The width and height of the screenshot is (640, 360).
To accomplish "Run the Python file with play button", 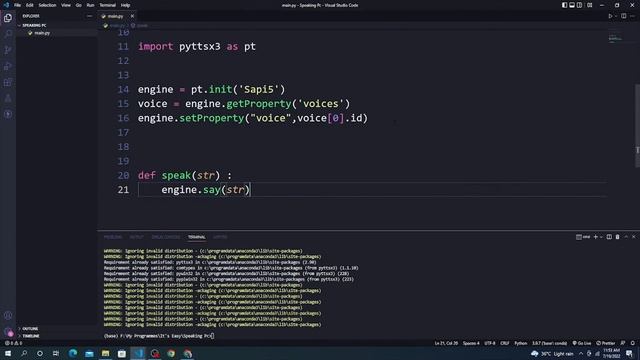I will [610, 16].
